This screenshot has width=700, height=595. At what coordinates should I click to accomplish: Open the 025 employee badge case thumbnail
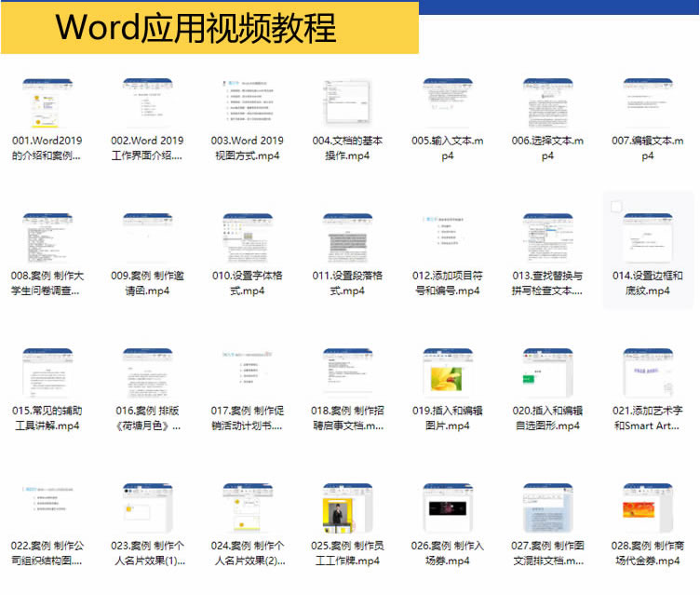coord(347,507)
